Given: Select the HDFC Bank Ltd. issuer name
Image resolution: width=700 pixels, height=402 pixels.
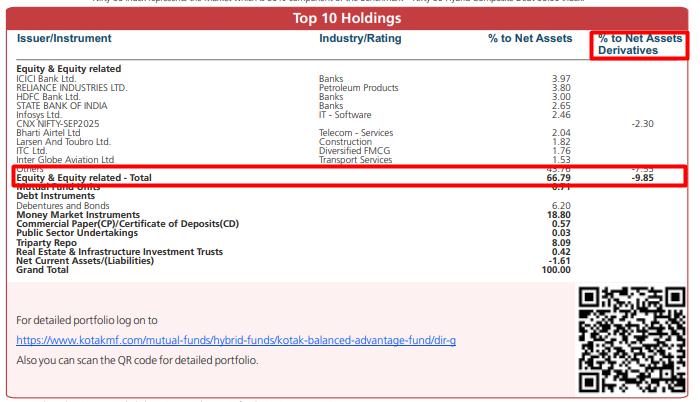Looking at the screenshot, I should pos(48,96).
